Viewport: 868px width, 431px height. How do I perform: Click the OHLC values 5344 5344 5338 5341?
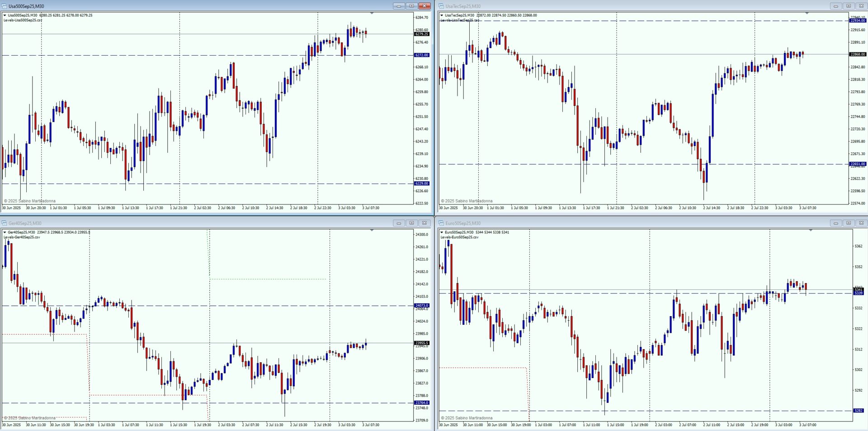pyautogui.click(x=492, y=232)
